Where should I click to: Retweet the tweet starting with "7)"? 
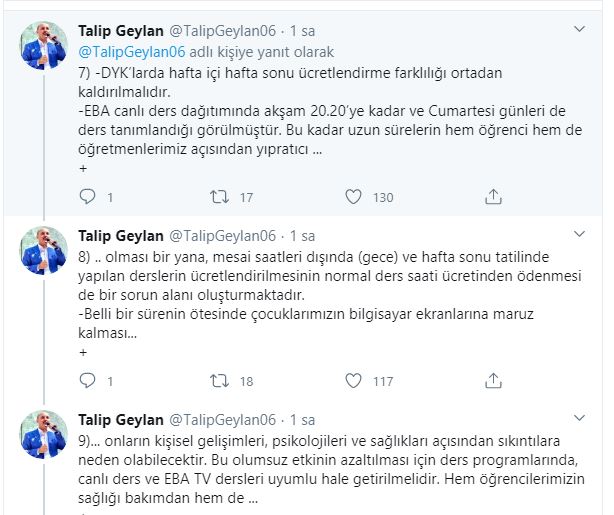(219, 197)
